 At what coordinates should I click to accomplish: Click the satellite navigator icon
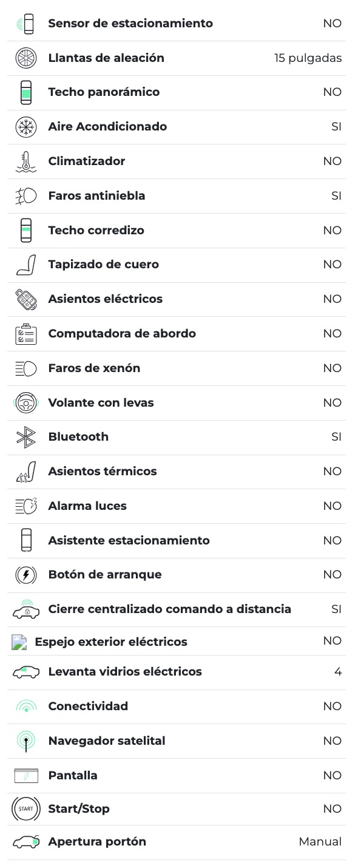pyautogui.click(x=26, y=741)
